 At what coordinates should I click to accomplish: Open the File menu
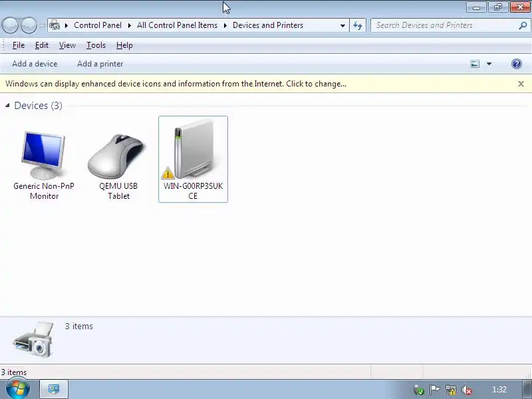[x=19, y=45]
